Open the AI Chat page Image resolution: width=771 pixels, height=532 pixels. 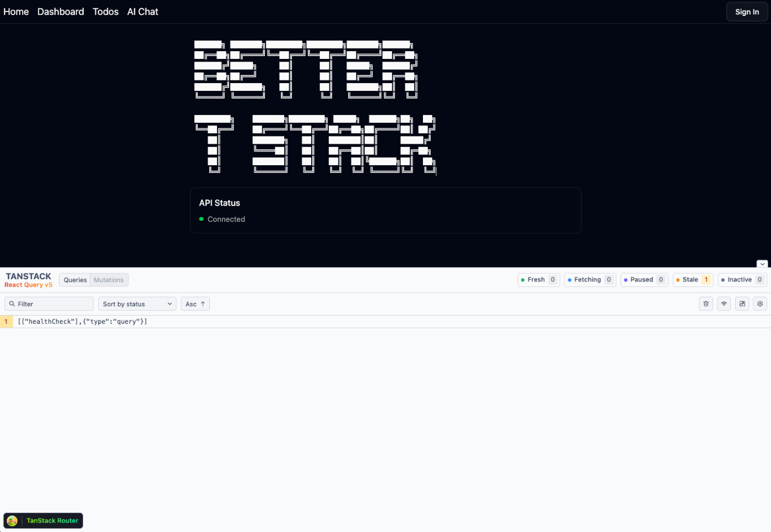(x=143, y=12)
